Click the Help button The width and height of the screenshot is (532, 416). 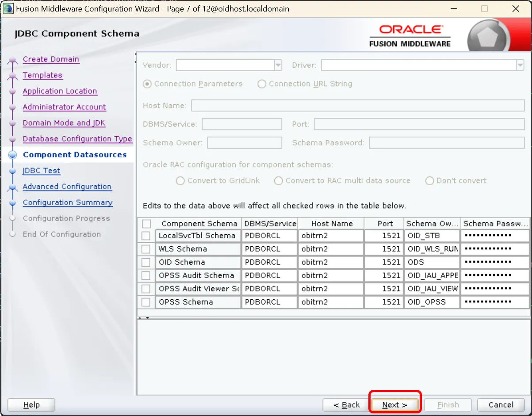pyautogui.click(x=31, y=405)
